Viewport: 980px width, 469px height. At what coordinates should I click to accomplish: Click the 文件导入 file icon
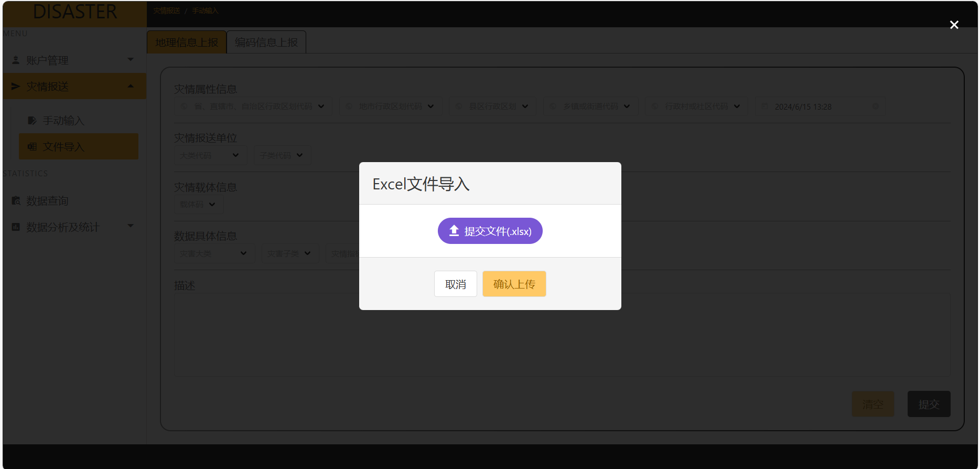(x=32, y=146)
